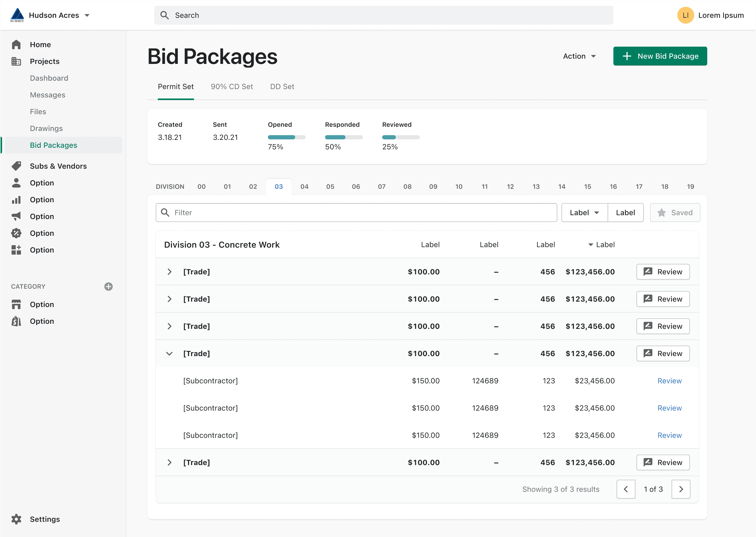This screenshot has height=537, width=756.
Task: Click the New Bid Package button
Action: click(x=660, y=56)
